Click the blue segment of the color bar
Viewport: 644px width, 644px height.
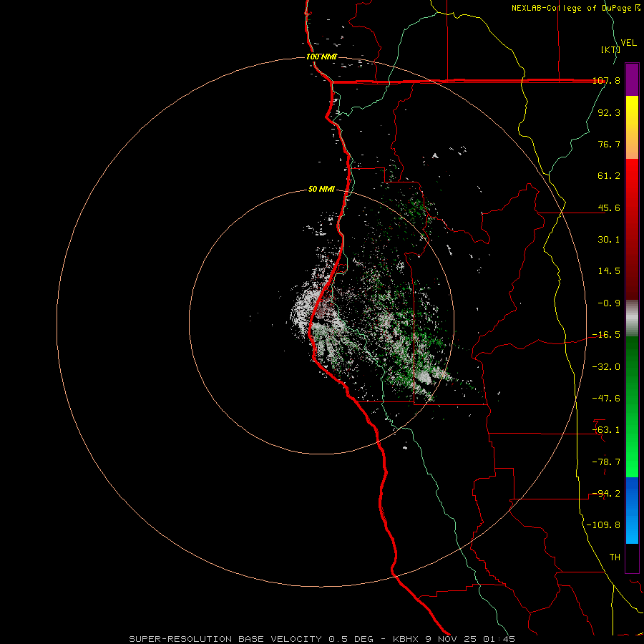[632, 510]
